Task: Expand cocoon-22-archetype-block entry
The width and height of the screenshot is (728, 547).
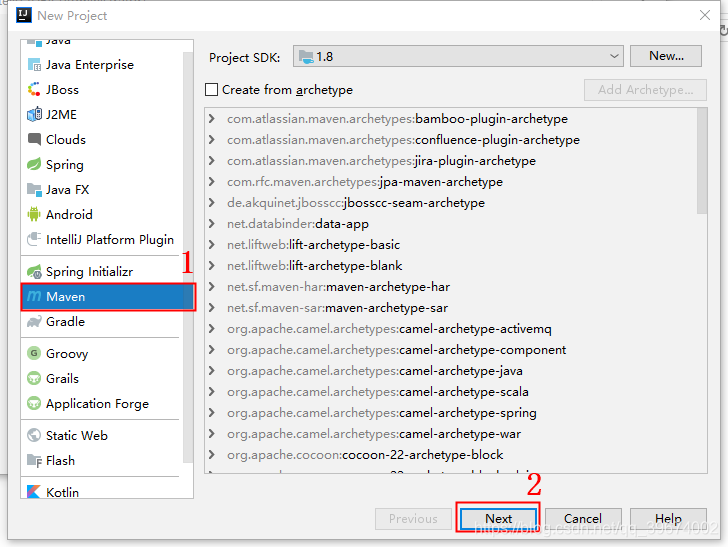Action: 212,455
